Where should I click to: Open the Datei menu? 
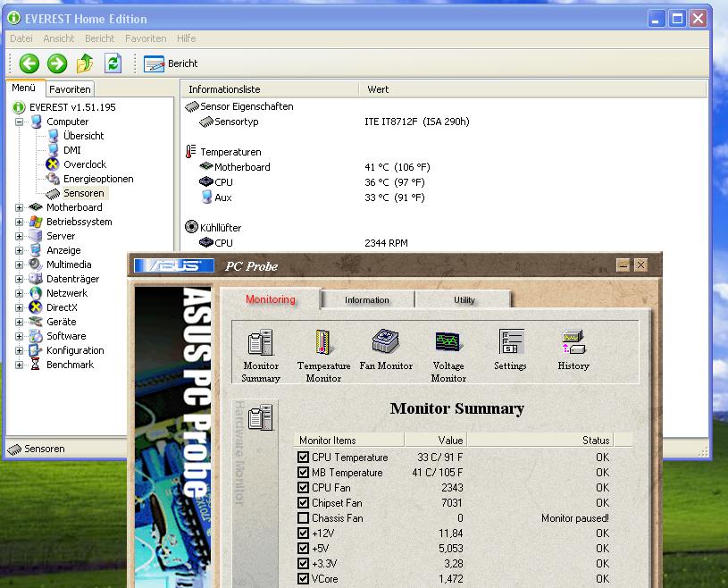(21, 38)
